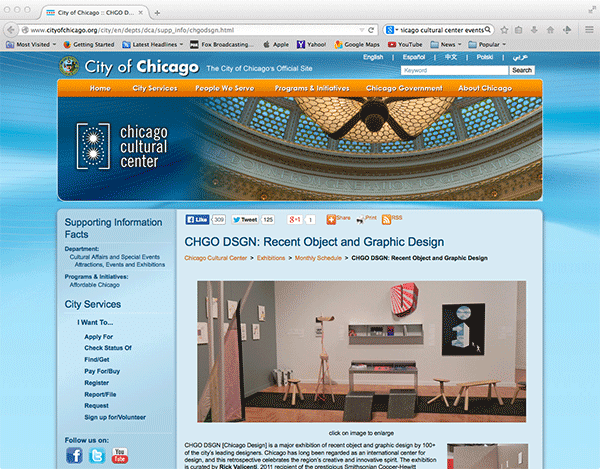Screen dimensions: 600x469
Task: Select Sign up for/Volunteer link
Action: click(115, 417)
